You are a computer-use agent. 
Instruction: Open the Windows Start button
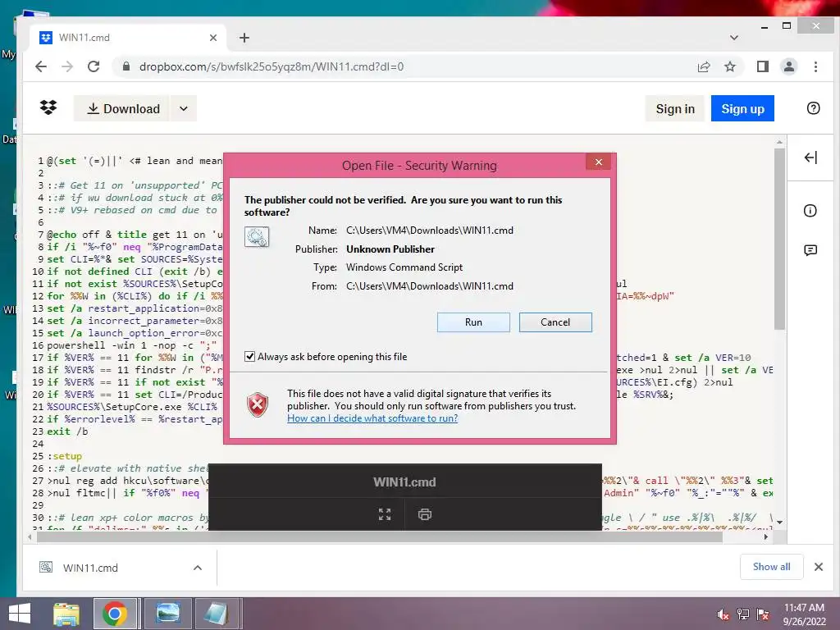[x=20, y=614]
